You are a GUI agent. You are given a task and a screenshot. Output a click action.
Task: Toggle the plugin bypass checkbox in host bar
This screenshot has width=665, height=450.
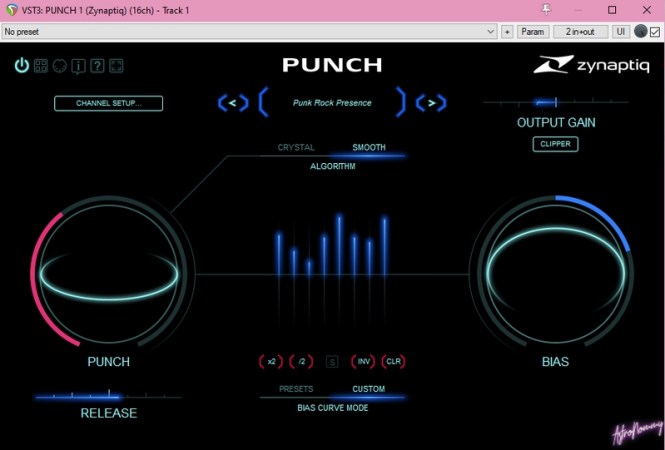[655, 32]
